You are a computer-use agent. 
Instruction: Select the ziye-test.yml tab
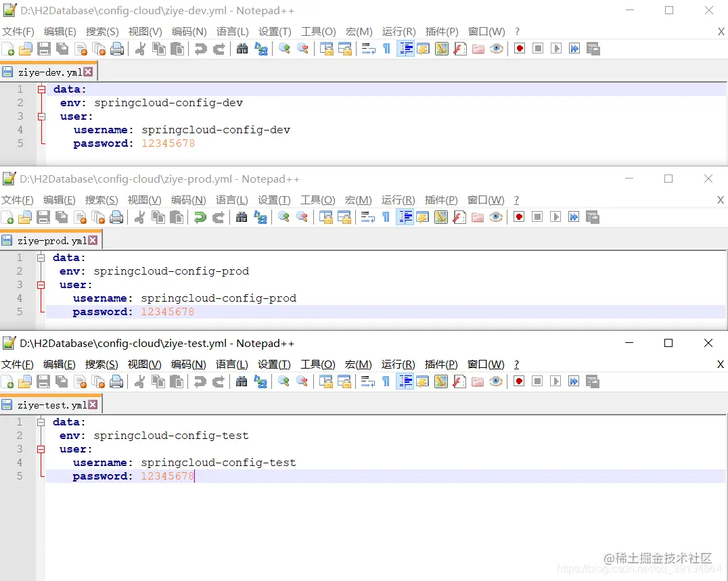(51, 404)
